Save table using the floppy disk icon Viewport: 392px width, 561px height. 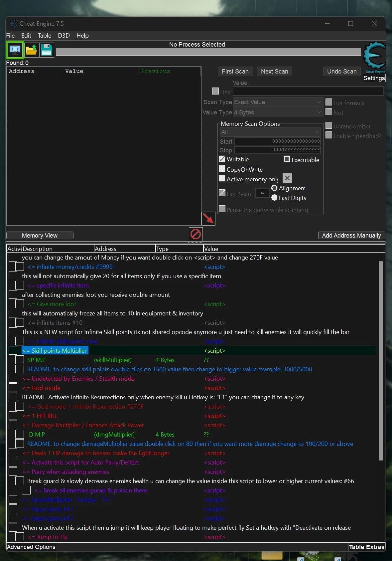pyautogui.click(x=47, y=50)
